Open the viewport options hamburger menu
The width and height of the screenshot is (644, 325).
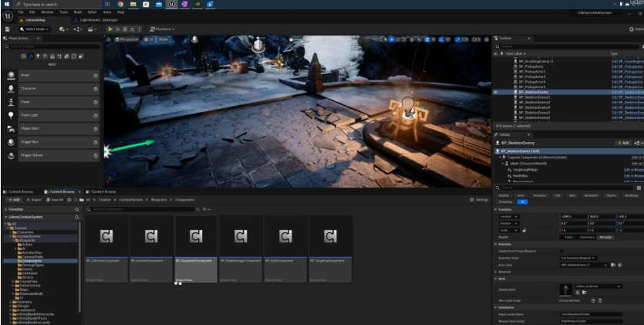(109, 39)
